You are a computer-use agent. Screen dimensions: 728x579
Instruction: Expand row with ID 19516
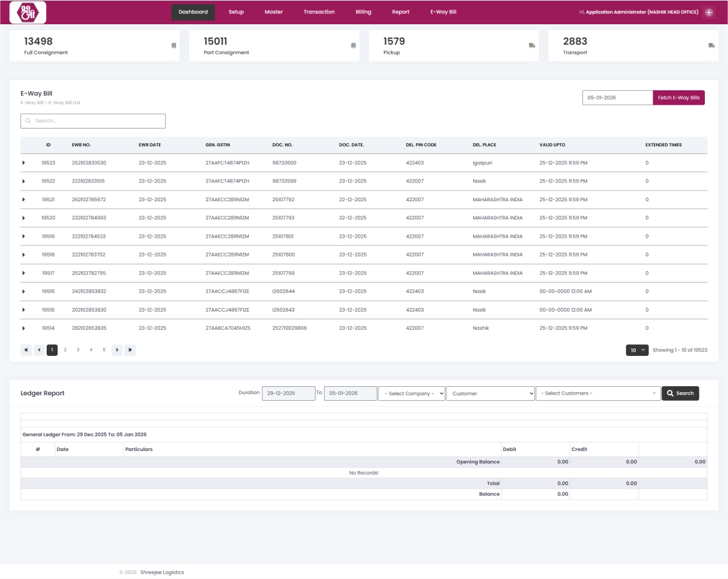click(x=24, y=292)
